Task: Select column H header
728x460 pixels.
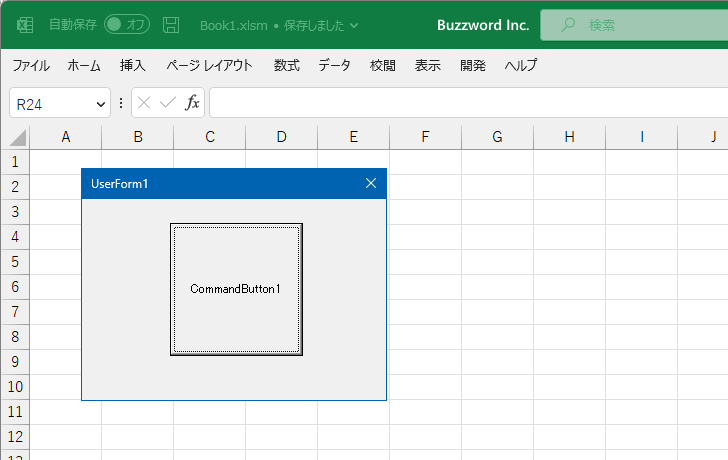Action: click(x=569, y=137)
